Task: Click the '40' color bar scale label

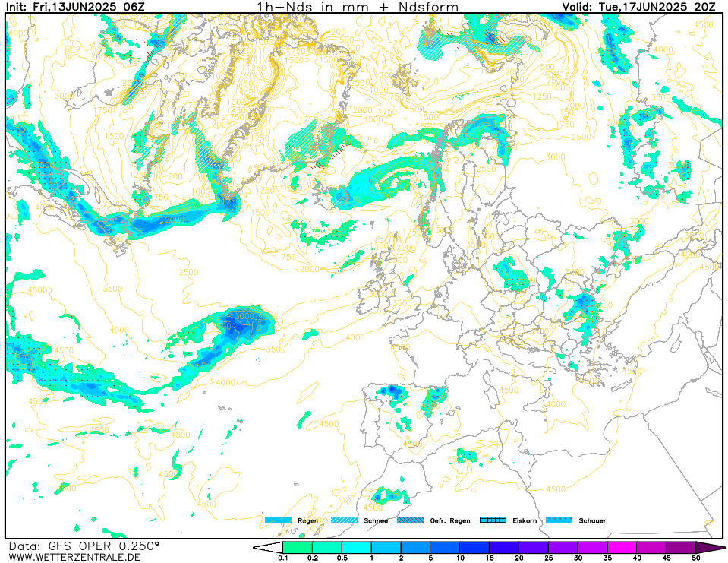Action: (637, 558)
